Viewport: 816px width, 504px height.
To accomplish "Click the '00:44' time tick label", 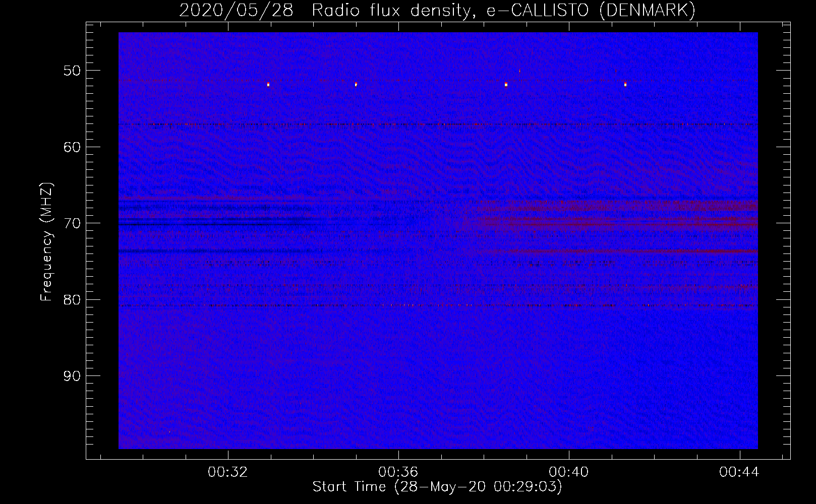I will pyautogui.click(x=739, y=472).
